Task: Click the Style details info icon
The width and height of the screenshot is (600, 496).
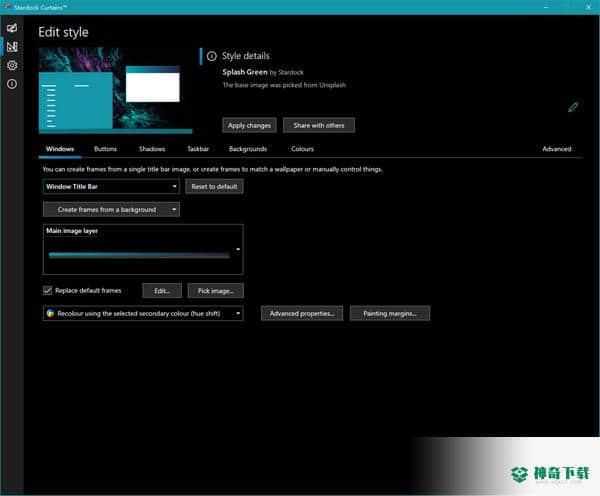Action: [212, 56]
